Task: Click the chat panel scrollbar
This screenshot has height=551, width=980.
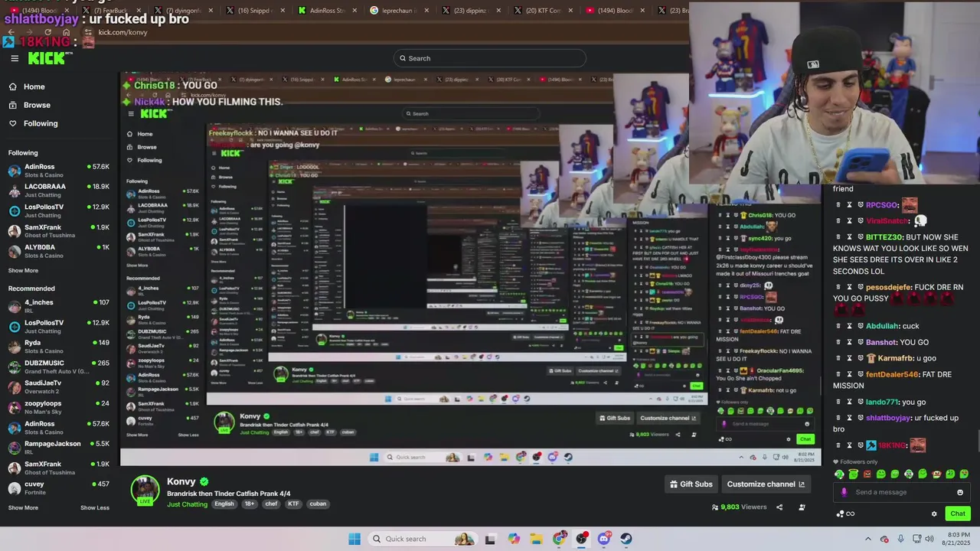Action: point(977,442)
